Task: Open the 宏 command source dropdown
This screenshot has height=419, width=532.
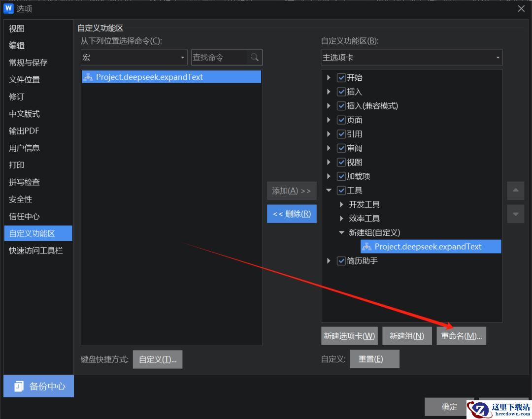Action: coord(134,58)
